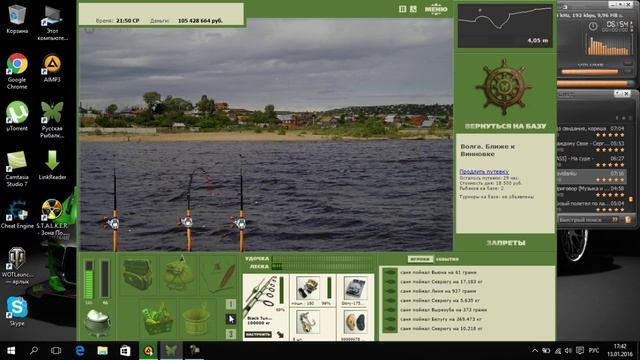Click the icon between pause and МЕНЮ

(x=413, y=9)
